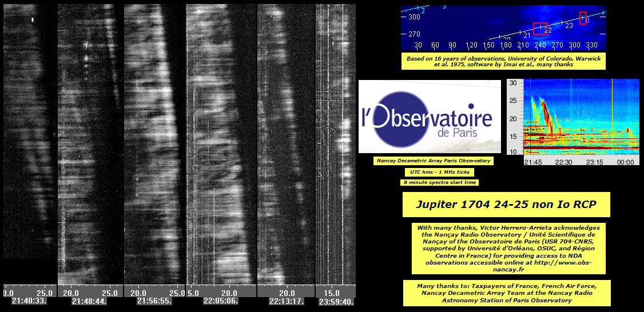This screenshot has width=644, height=312.
Task: Click the 30 MHz axis label on overview plot
Action: pos(512,82)
